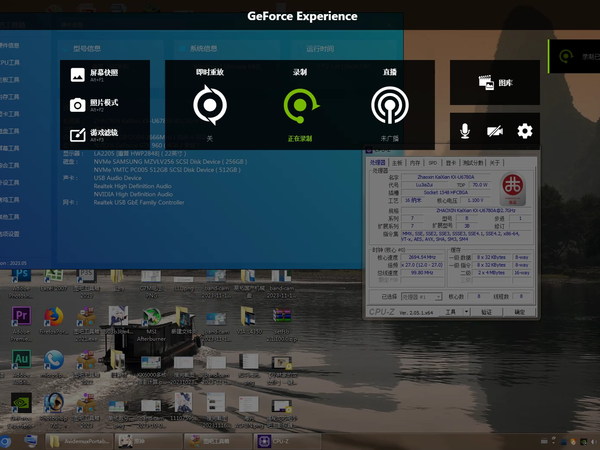Click the 工具 button in CPU-Z
This screenshot has height=450, width=600.
tap(450, 312)
